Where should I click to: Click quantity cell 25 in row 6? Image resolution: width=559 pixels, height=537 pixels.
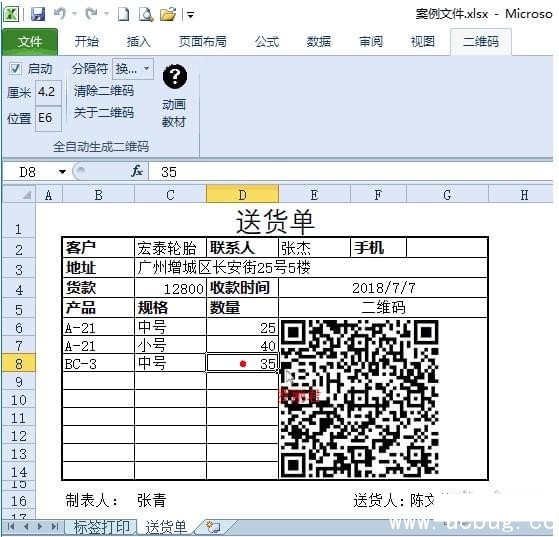[x=242, y=327]
